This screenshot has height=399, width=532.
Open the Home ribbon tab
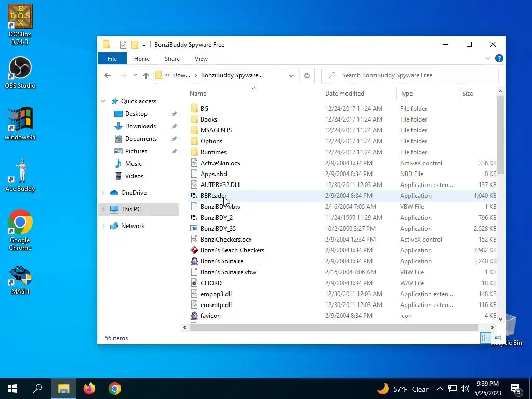[x=142, y=59]
